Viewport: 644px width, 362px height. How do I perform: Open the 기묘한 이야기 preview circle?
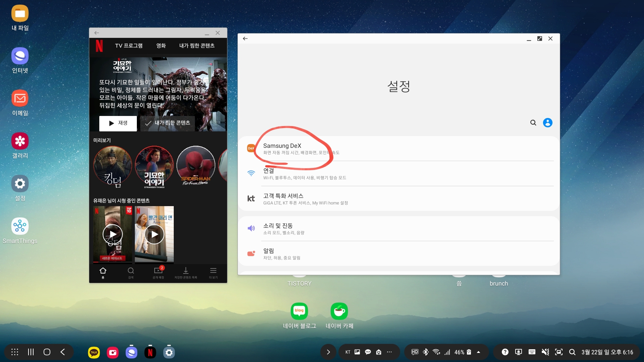coord(154,166)
